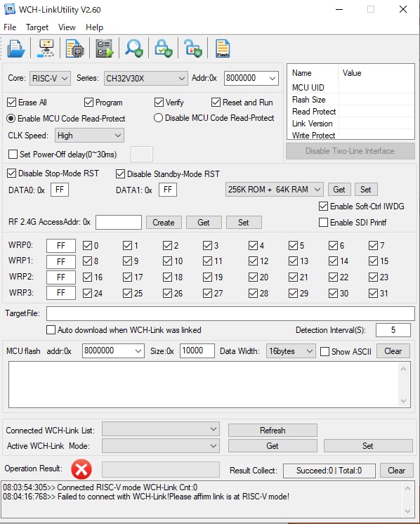Select Enable MCU Code Read-Protect radio

point(11,118)
